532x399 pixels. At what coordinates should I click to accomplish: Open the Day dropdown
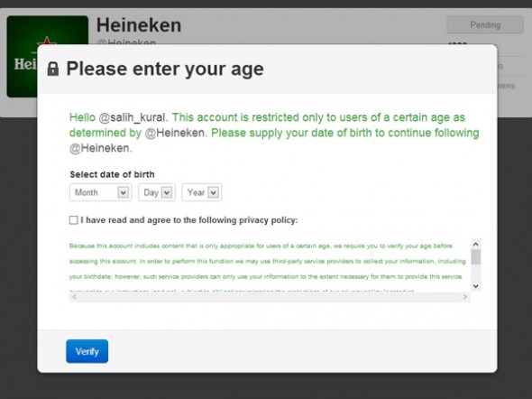pos(157,192)
